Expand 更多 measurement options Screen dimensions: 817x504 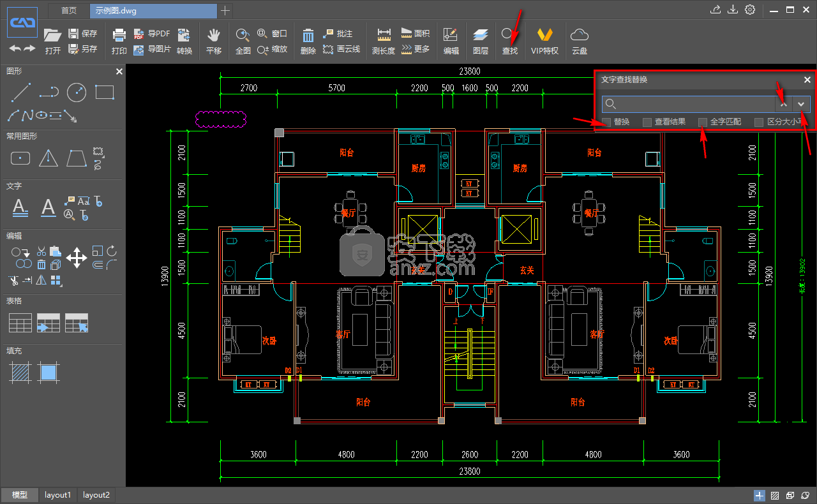(x=416, y=49)
